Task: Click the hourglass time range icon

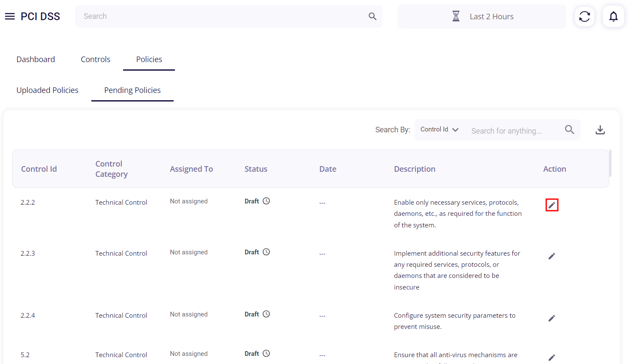Action: [x=456, y=16]
